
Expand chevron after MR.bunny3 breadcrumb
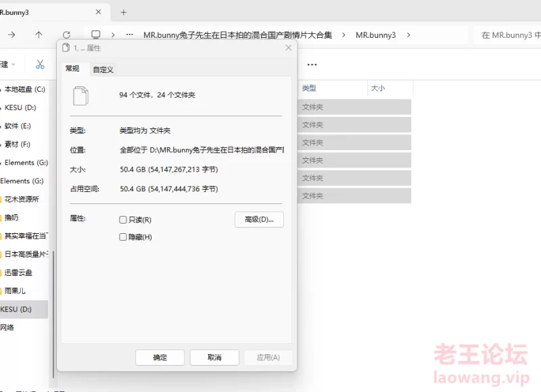pyautogui.click(x=408, y=35)
